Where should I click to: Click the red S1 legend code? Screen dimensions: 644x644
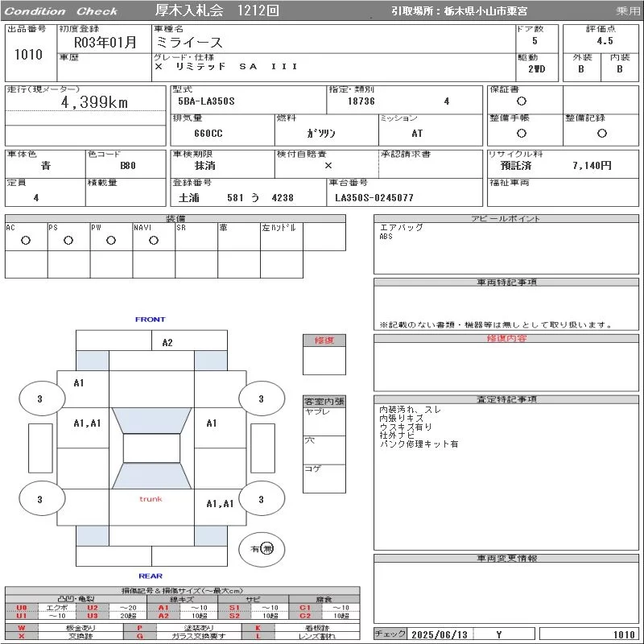click(234, 608)
